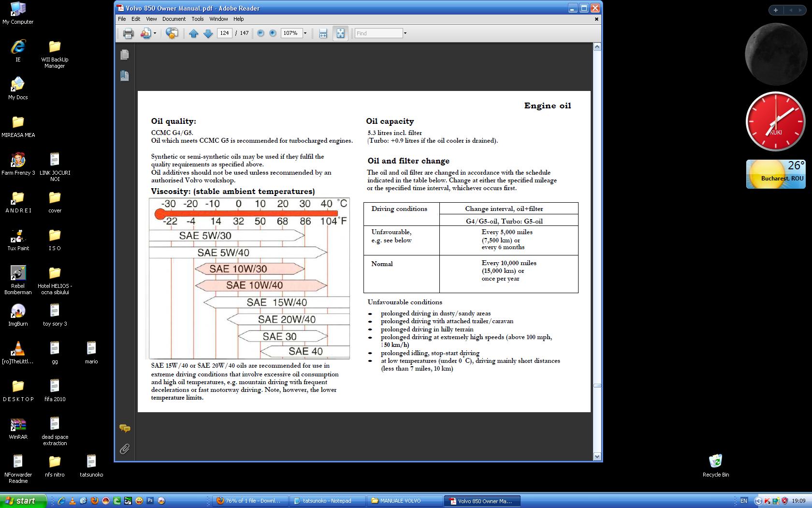Viewport: 812px width, 508px height.
Task: Click the VLC cone quick launch icon
Action: pyautogui.click(x=72, y=501)
